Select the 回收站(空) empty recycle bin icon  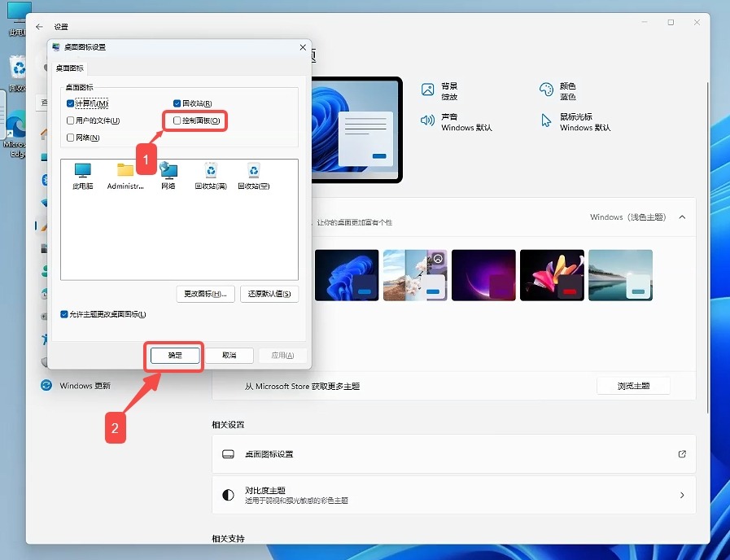click(x=254, y=170)
